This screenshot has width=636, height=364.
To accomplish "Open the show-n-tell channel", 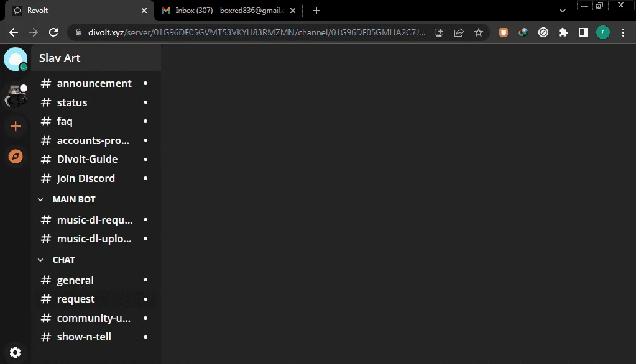I will [x=96, y=337].
